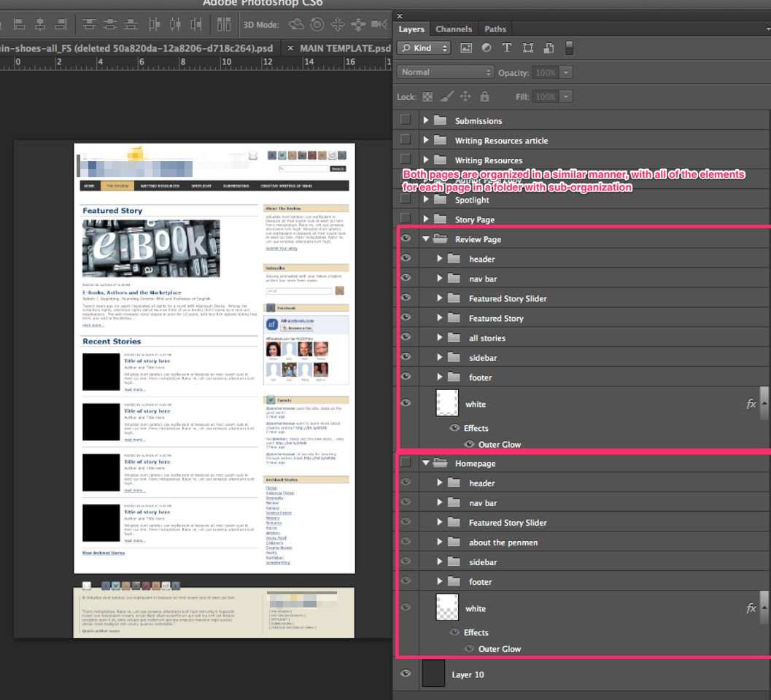Click the Lock all padlock icon
This screenshot has width=771, height=700.
point(485,96)
